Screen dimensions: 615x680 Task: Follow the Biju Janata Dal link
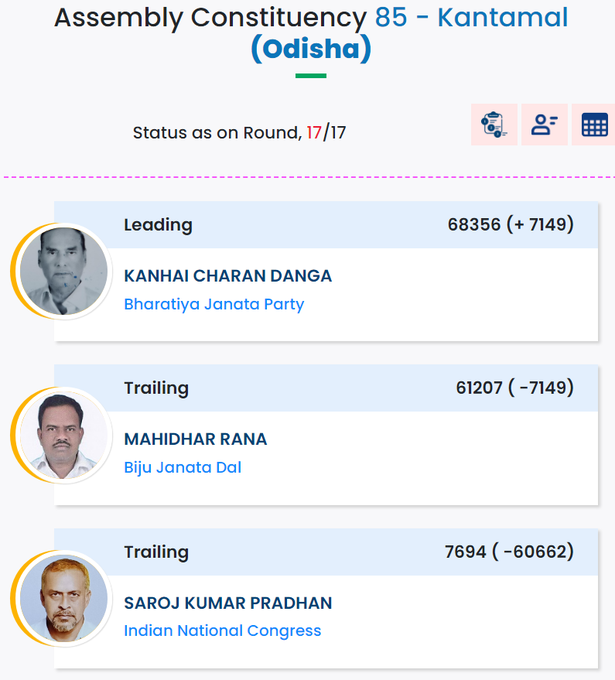[x=183, y=468]
